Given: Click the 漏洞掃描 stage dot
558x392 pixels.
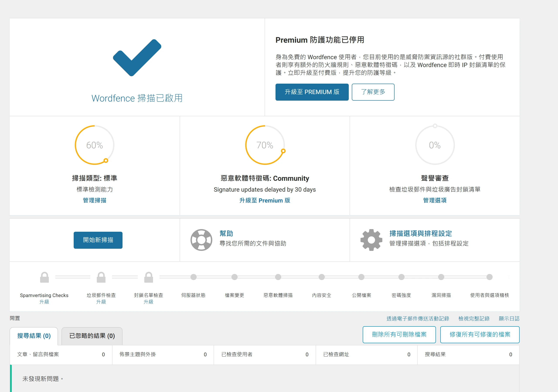Looking at the screenshot, I should [441, 277].
